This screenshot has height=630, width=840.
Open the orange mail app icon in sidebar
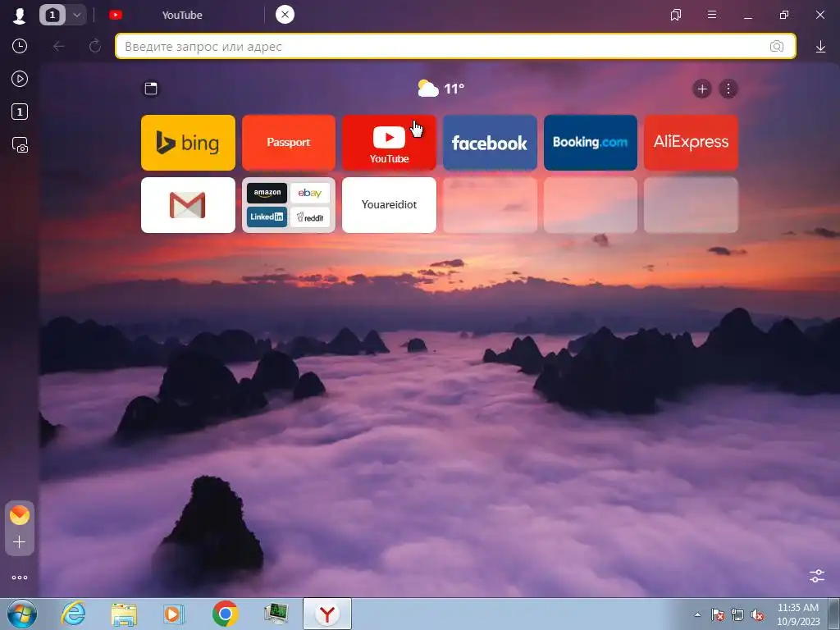click(20, 515)
